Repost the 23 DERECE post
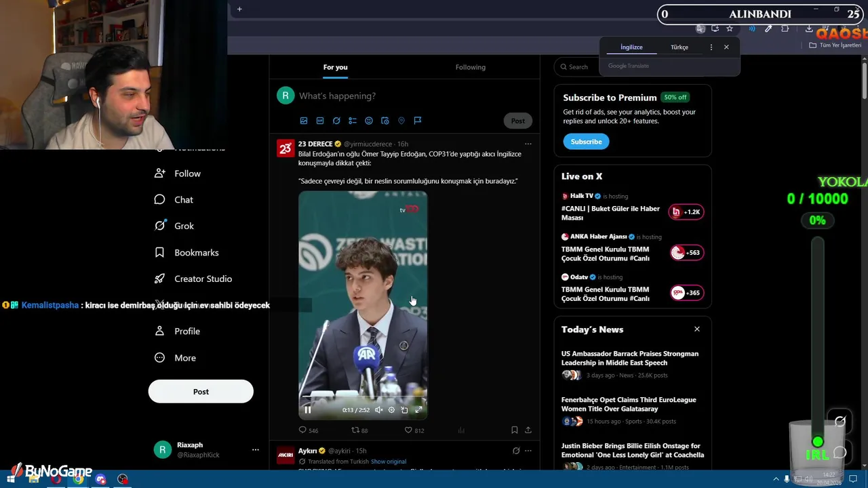Viewport: 868px width, 488px height. (359, 430)
